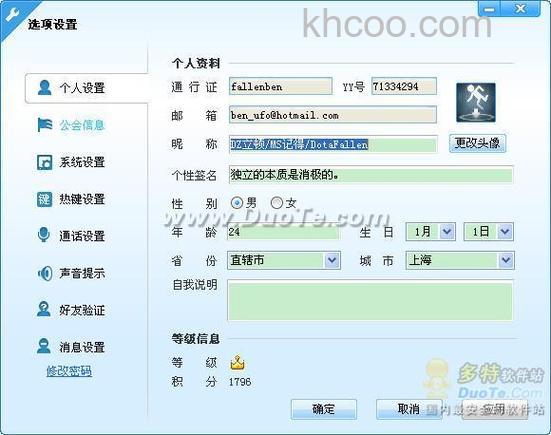Screen dimensions: 551x435
Task: Click the system settings gear icon
Action: tap(45, 162)
